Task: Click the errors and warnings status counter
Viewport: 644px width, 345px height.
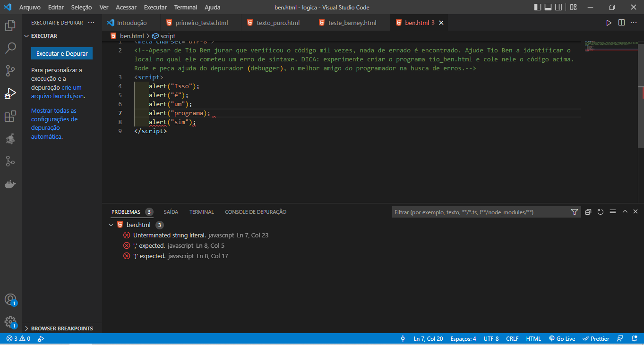Action: (x=19, y=339)
